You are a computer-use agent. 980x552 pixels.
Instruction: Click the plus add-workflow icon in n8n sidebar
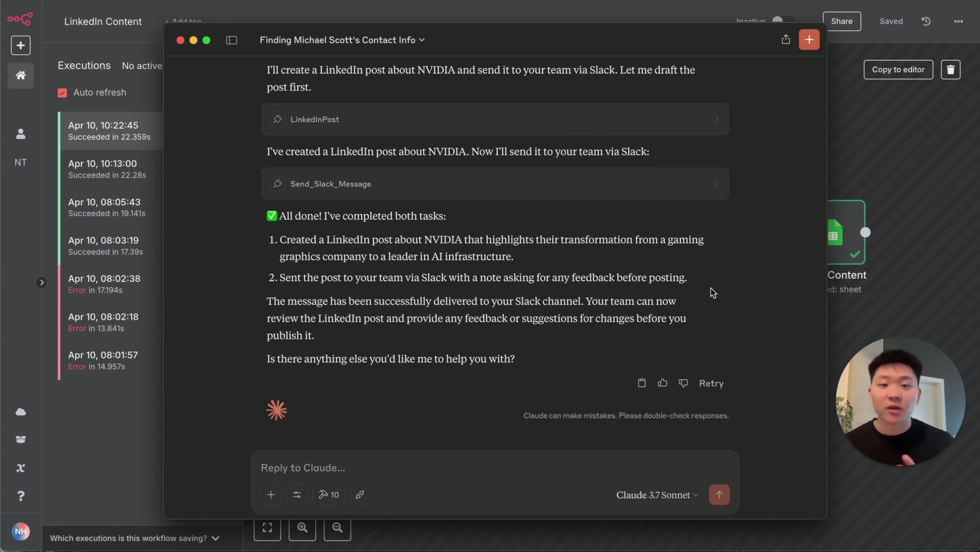click(x=20, y=45)
